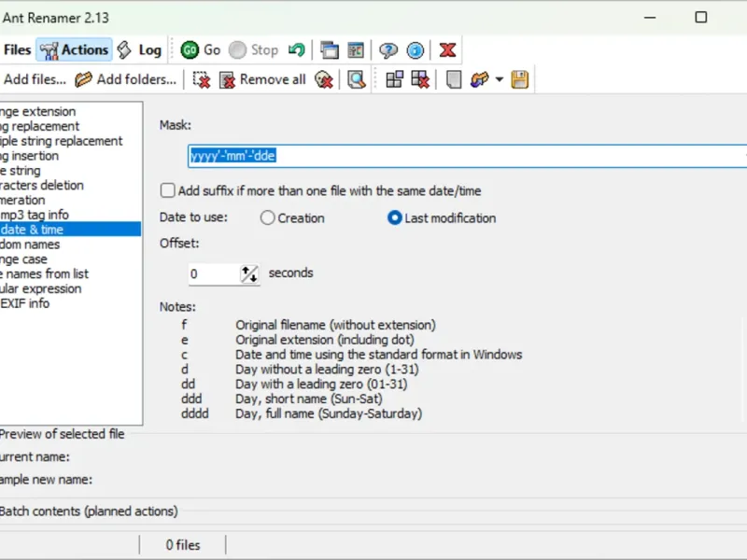
Task: Click the green Go button
Action: pos(200,50)
